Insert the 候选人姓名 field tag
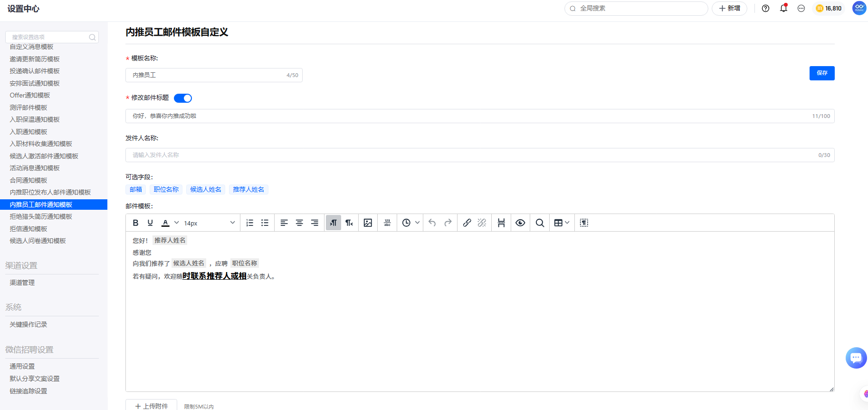The image size is (868, 410). 206,189
